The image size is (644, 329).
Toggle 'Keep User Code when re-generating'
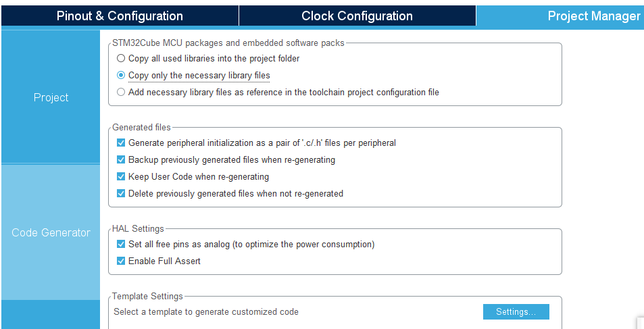(x=121, y=177)
